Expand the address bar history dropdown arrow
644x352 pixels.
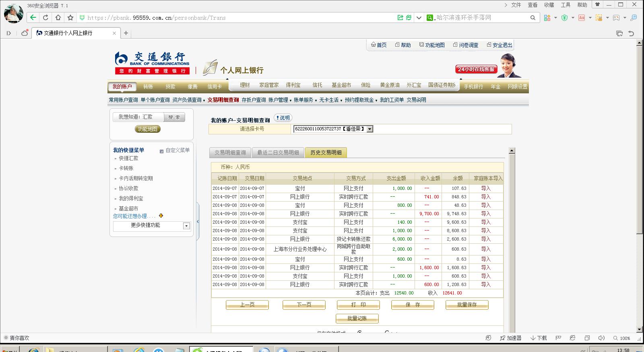pos(419,18)
